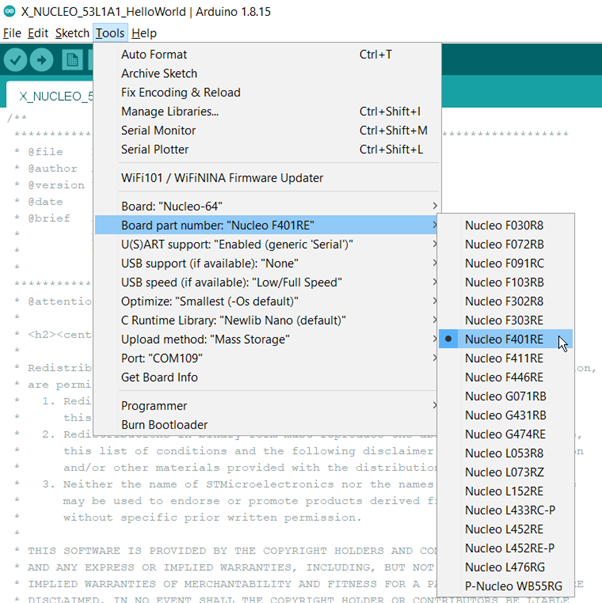Select Nucleo G474RE board part
The height and width of the screenshot is (603, 602).
click(505, 434)
